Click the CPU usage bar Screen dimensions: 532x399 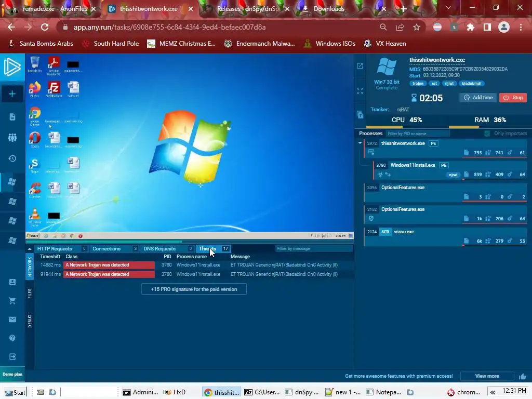[402, 127]
